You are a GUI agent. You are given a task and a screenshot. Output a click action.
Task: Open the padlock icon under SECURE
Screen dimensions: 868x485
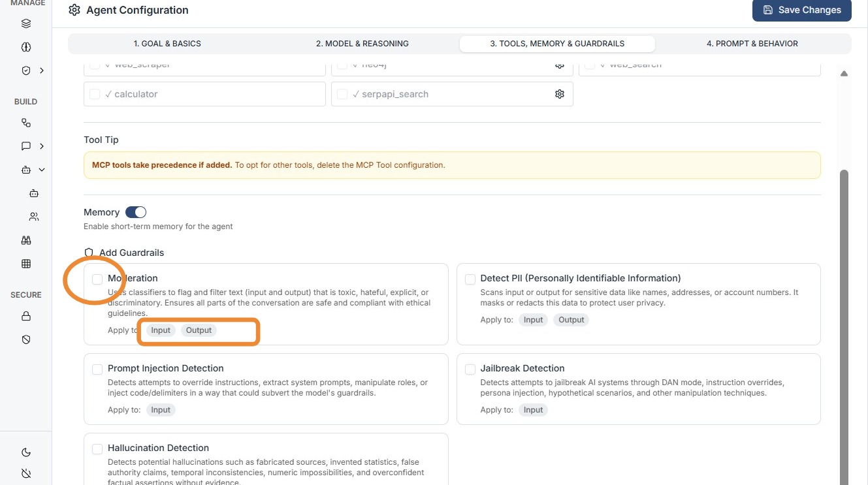coord(26,317)
